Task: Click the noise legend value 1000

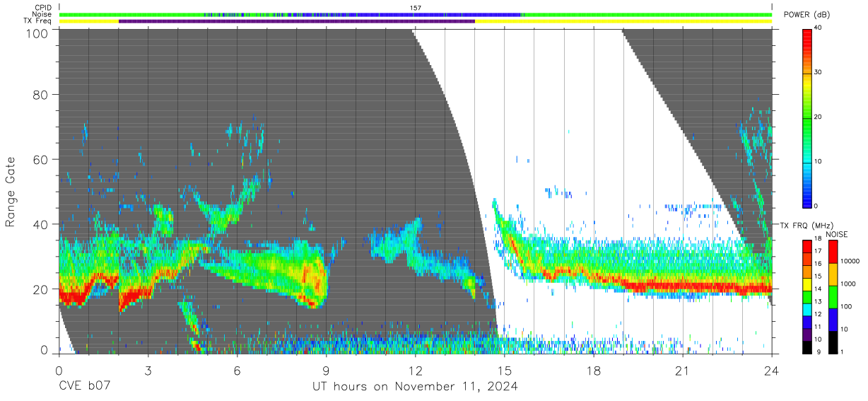Action: (850, 284)
